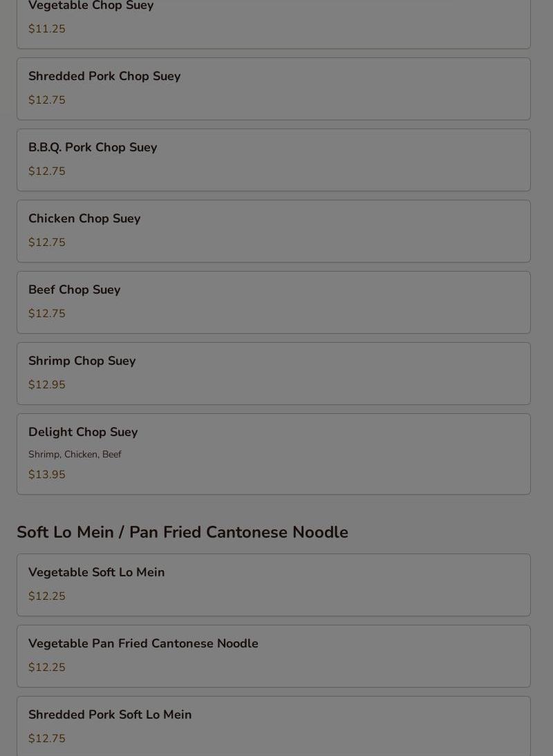
Task: Click the Shrimp, Chicken, Beef description text
Action: (x=75, y=454)
